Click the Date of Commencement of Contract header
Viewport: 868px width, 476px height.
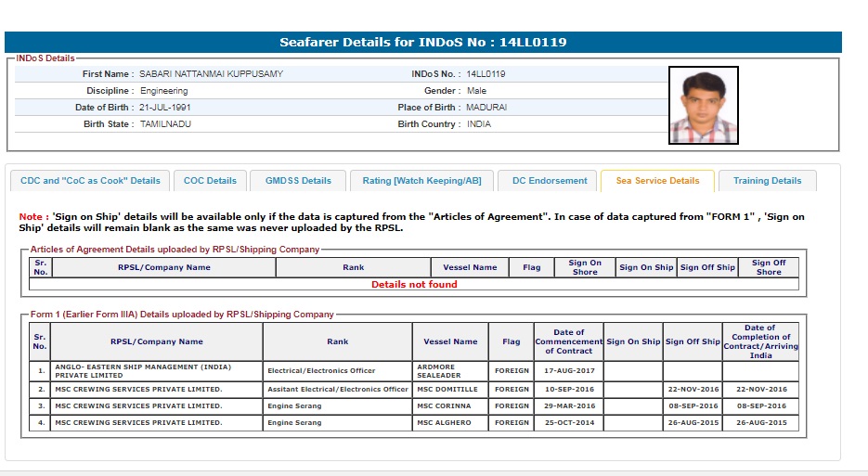coord(568,341)
